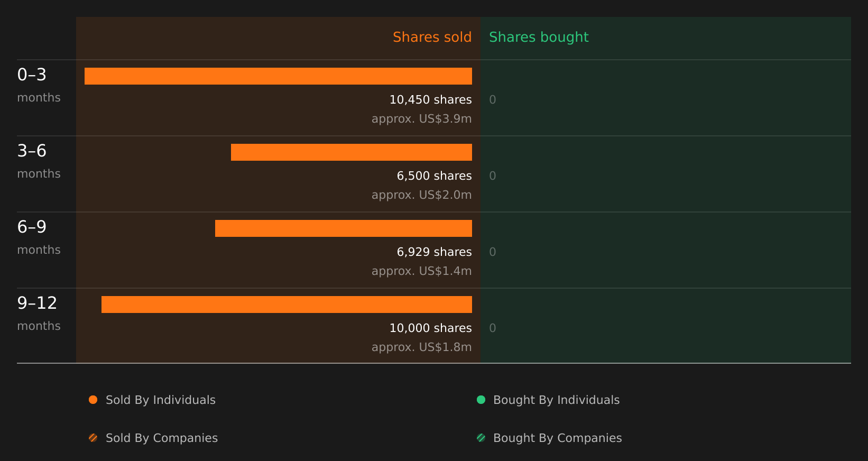Click the 3–6 months row label
Viewport: 868px width, 461px height.
[39, 161]
